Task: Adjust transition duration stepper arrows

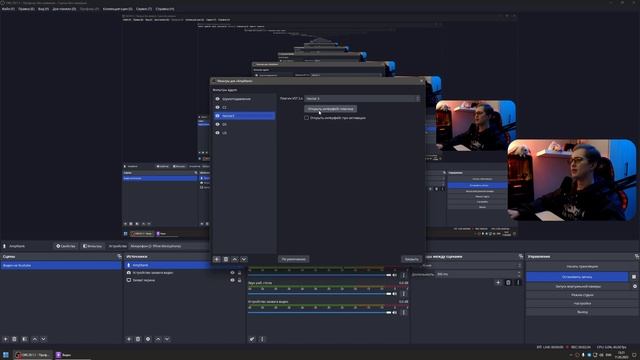Action: point(519,274)
